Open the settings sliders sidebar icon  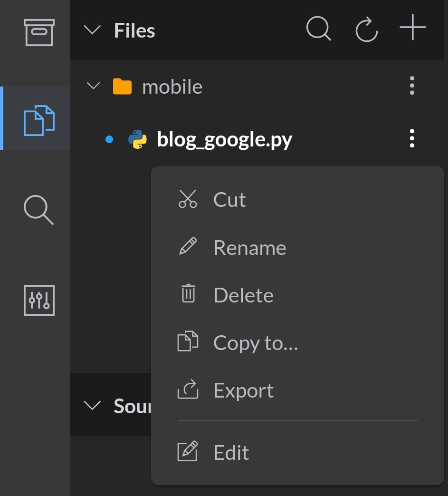click(x=39, y=300)
